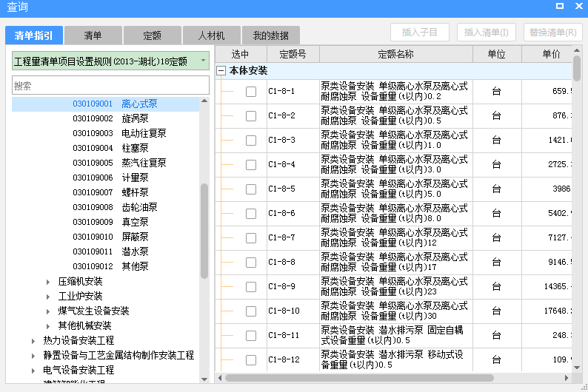Check the box for C1-8-12
The height and width of the screenshot is (392, 588).
point(251,360)
